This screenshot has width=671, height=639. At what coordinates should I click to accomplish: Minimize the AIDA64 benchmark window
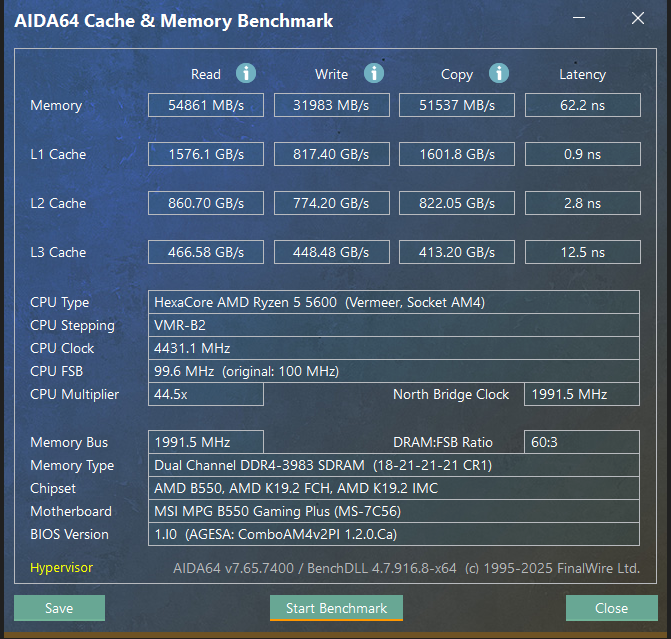coord(579,18)
